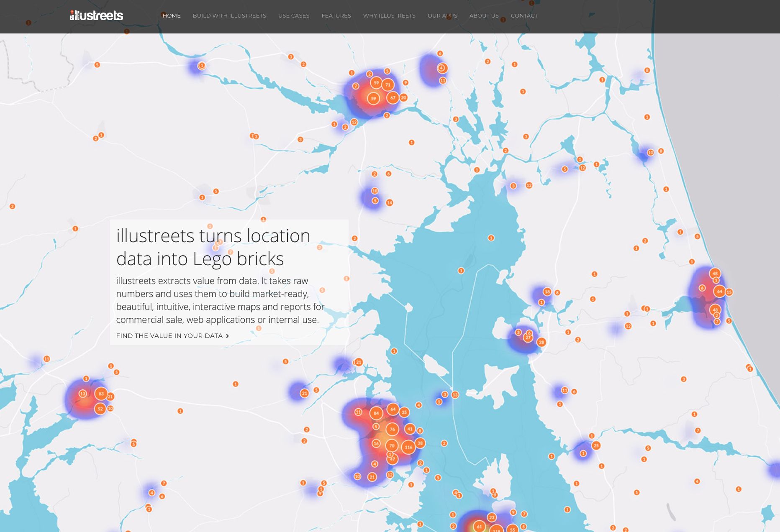This screenshot has width=780, height=532.
Task: Open Why Illustreets in the navigation
Action: click(389, 15)
